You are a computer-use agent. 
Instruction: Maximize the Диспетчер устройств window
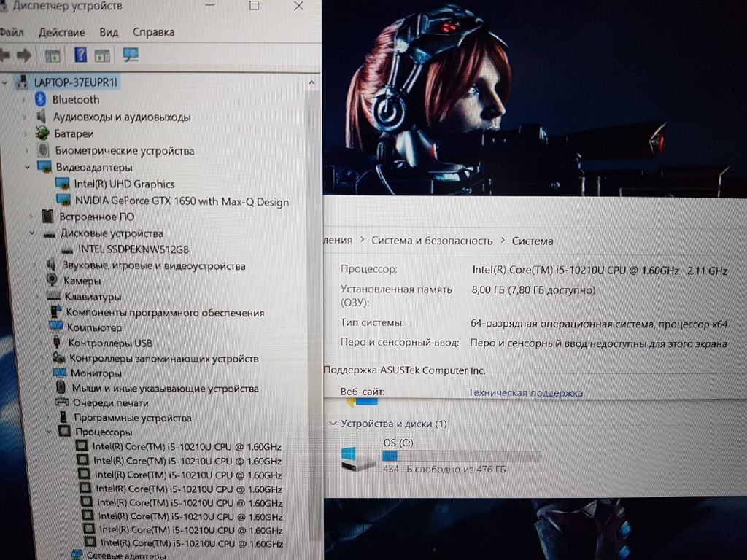pos(255,6)
